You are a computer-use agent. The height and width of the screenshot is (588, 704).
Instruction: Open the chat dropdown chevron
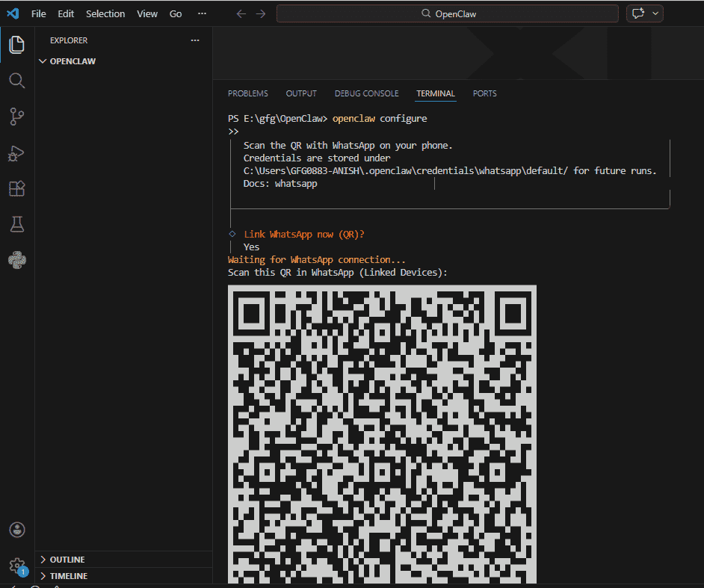[655, 13]
